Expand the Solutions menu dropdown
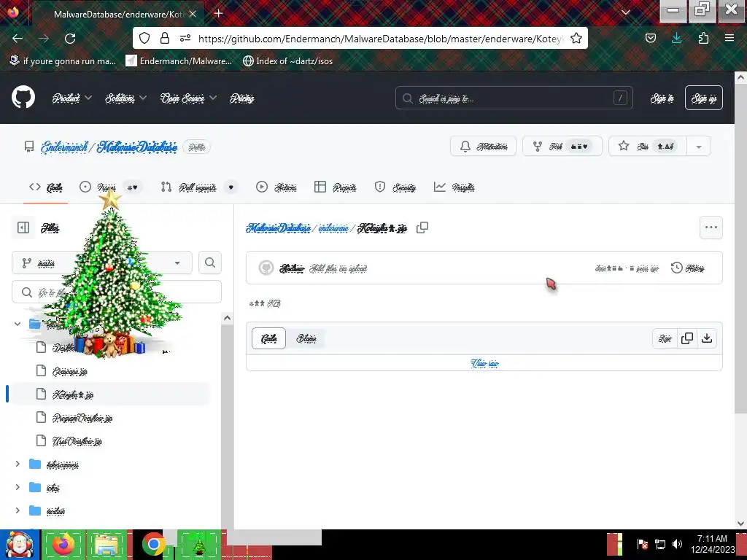This screenshot has height=560, width=747. point(125,98)
